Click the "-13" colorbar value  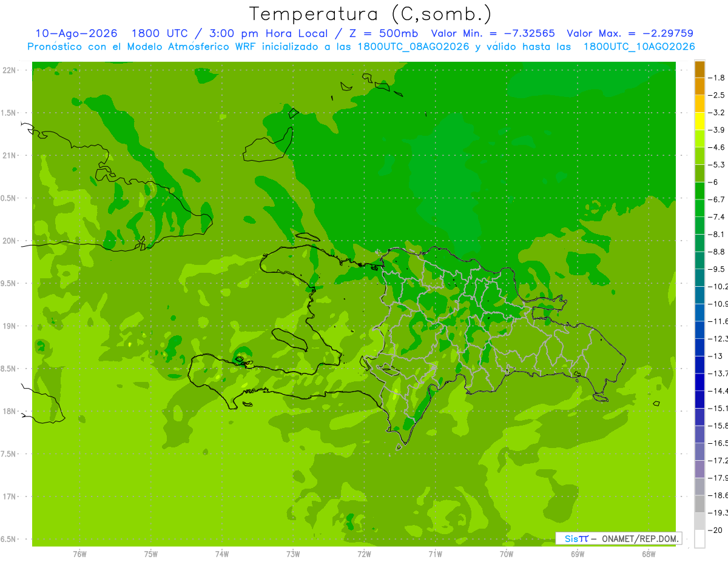click(716, 356)
